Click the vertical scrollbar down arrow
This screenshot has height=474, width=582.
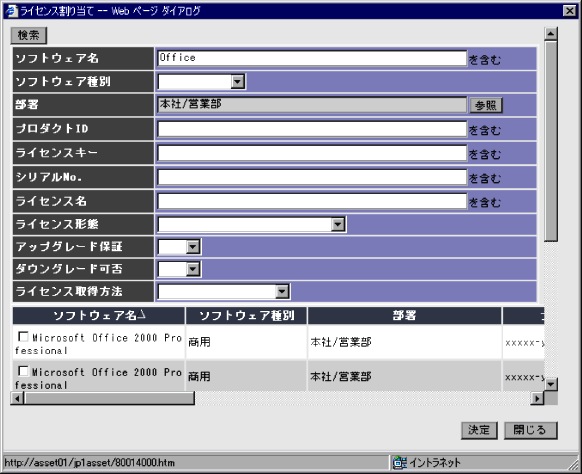pyautogui.click(x=550, y=384)
